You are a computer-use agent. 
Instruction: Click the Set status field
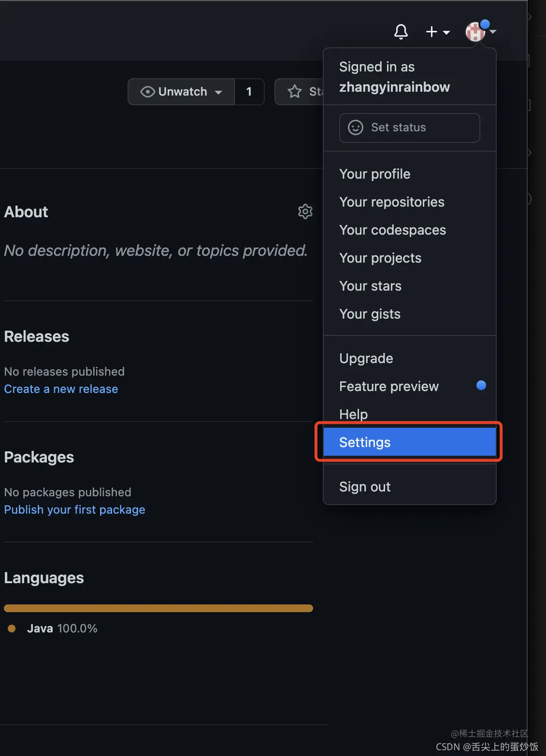(409, 127)
